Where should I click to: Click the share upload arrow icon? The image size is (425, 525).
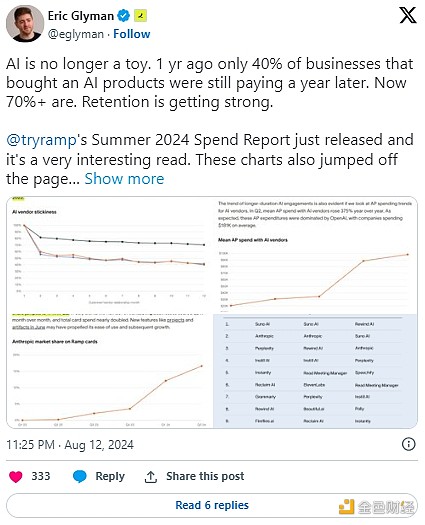click(x=150, y=477)
